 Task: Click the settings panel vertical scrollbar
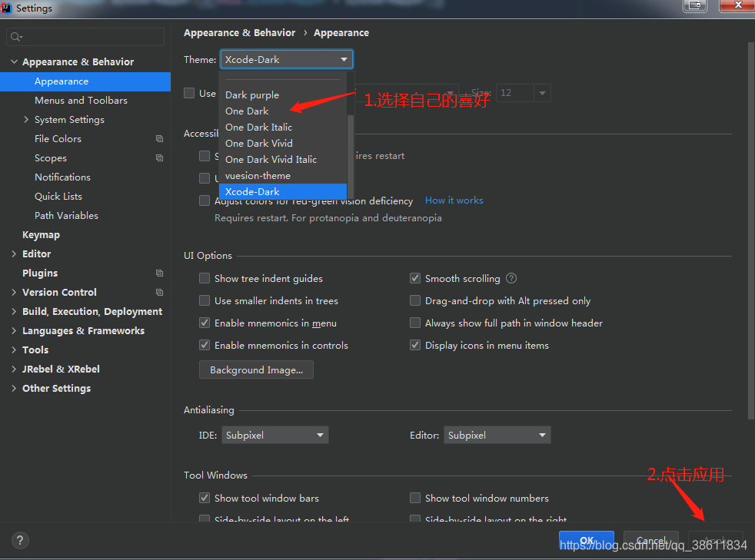coord(751,231)
